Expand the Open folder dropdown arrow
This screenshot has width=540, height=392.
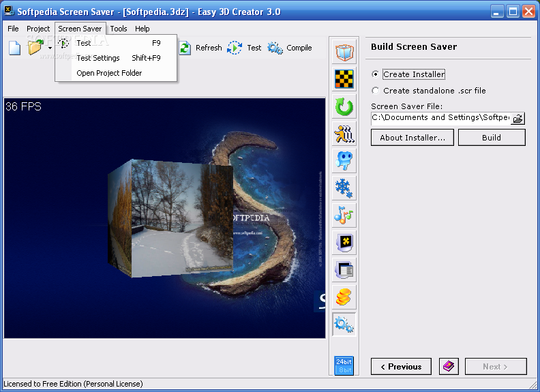(50, 48)
